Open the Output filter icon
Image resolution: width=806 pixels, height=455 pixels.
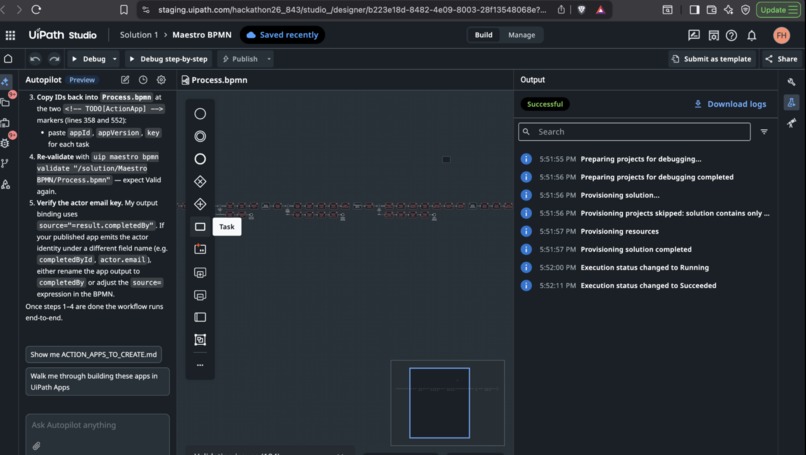click(x=764, y=132)
